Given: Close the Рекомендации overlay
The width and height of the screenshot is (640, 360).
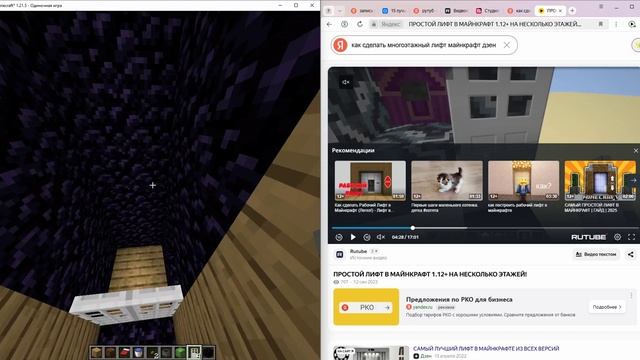Looking at the screenshot, I should click(x=636, y=151).
